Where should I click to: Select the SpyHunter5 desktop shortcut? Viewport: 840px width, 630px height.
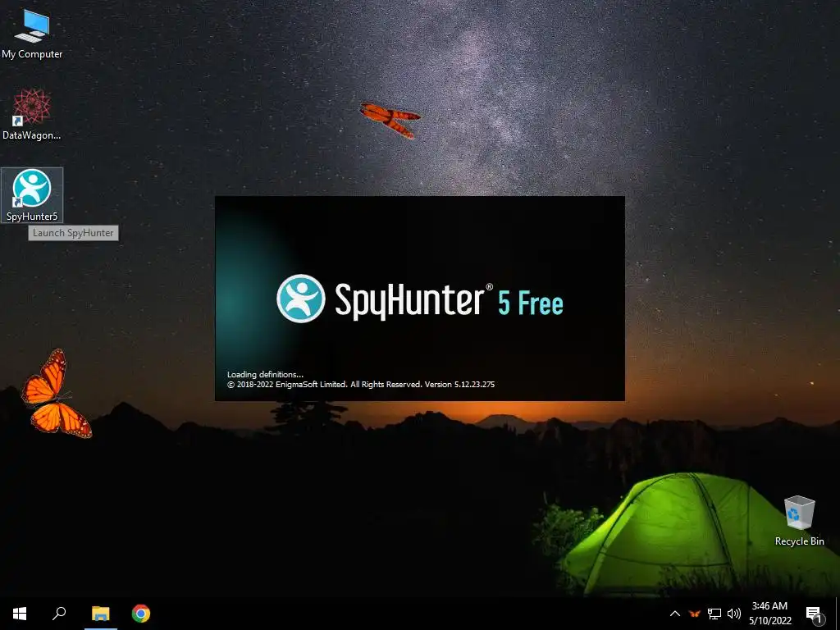coord(32,195)
